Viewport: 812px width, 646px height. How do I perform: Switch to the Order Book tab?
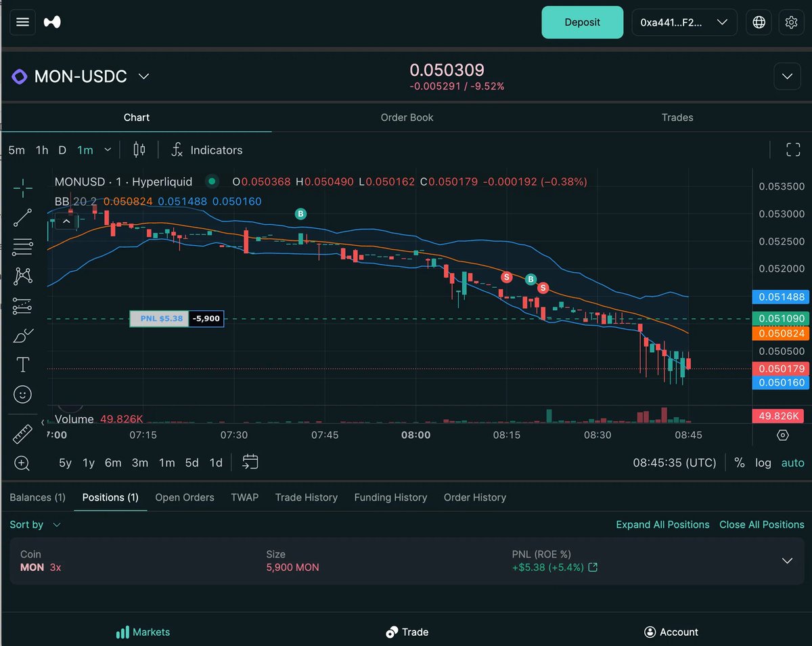click(x=406, y=117)
